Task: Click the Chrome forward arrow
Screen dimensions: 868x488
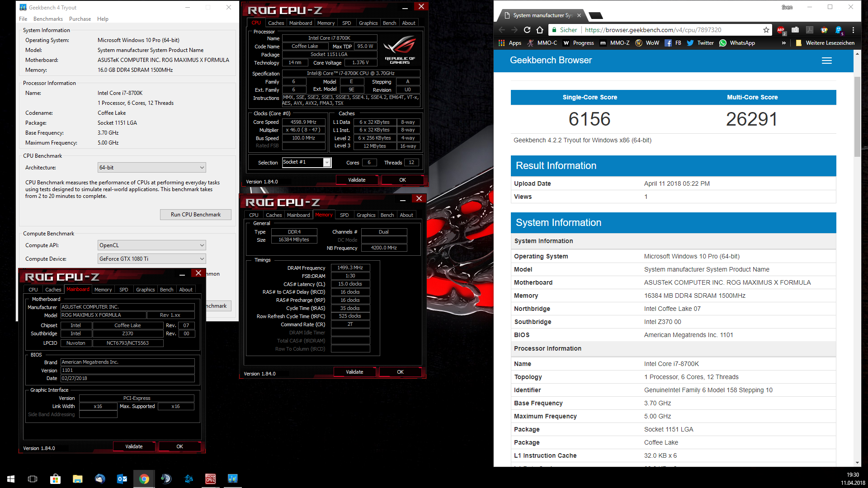Action: (514, 30)
